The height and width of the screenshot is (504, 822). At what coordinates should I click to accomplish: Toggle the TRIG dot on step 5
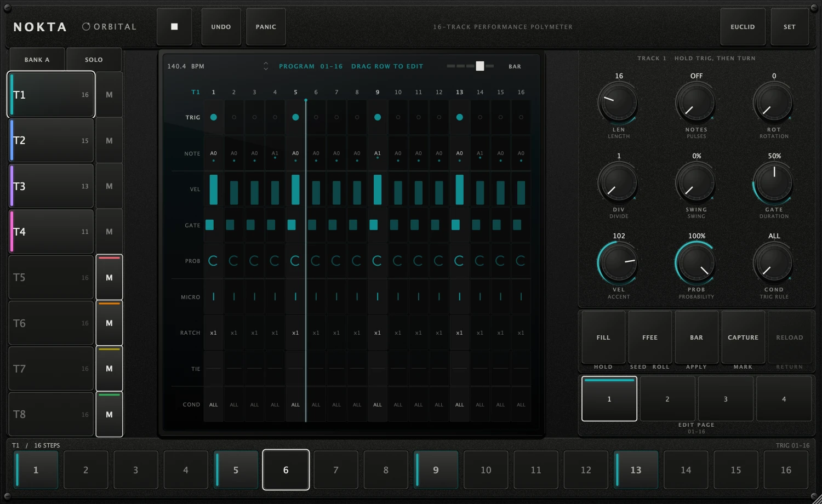pos(295,117)
